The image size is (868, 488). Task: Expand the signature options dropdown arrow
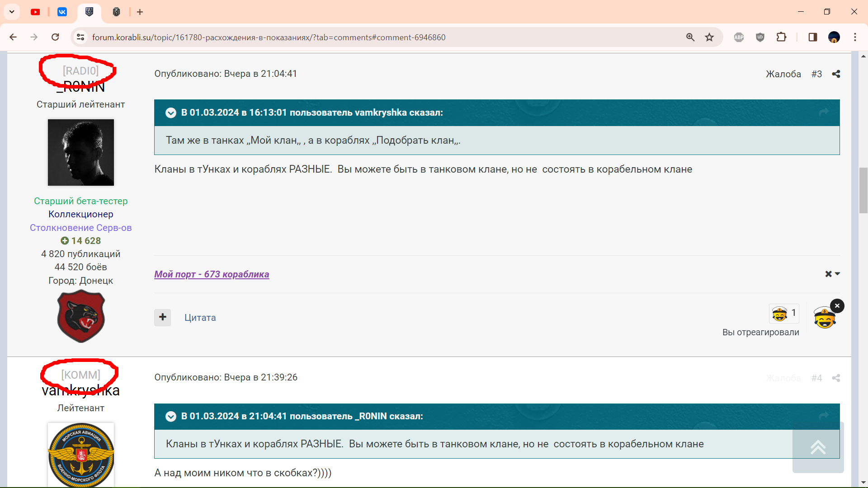click(x=837, y=274)
